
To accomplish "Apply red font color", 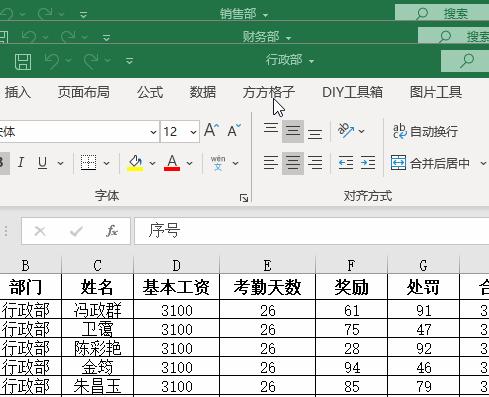I will (172, 163).
